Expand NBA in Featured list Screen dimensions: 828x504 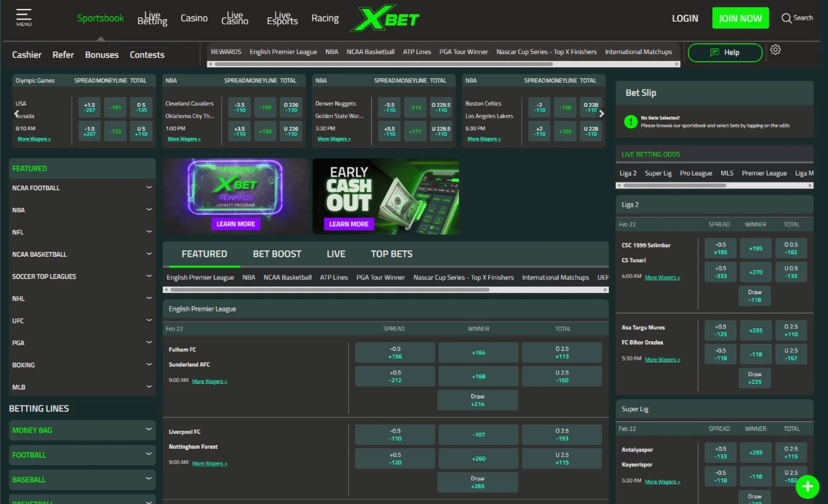pos(83,210)
